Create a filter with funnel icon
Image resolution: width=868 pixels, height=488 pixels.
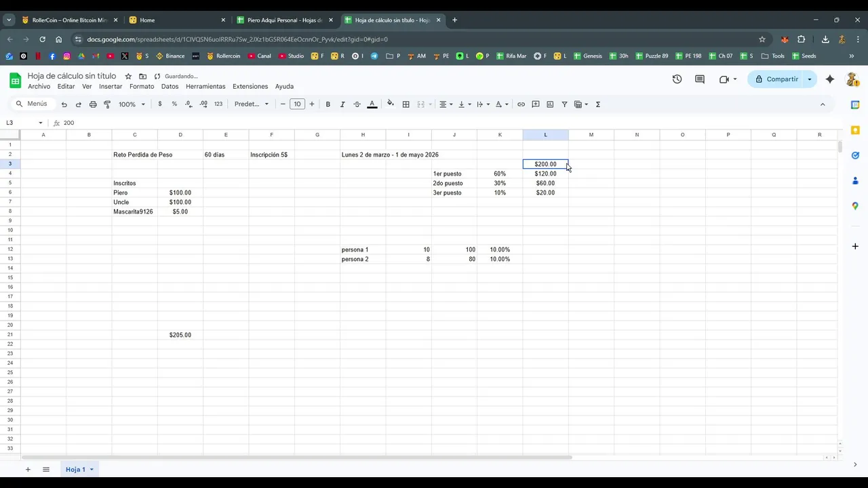pyautogui.click(x=564, y=104)
